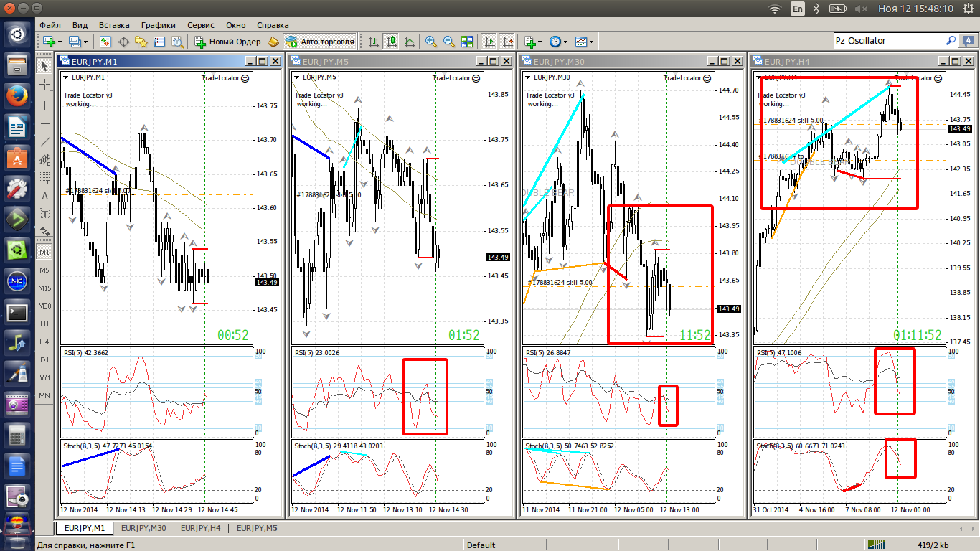Open the En keyboard layout indicator
980x551 pixels.
tap(797, 9)
